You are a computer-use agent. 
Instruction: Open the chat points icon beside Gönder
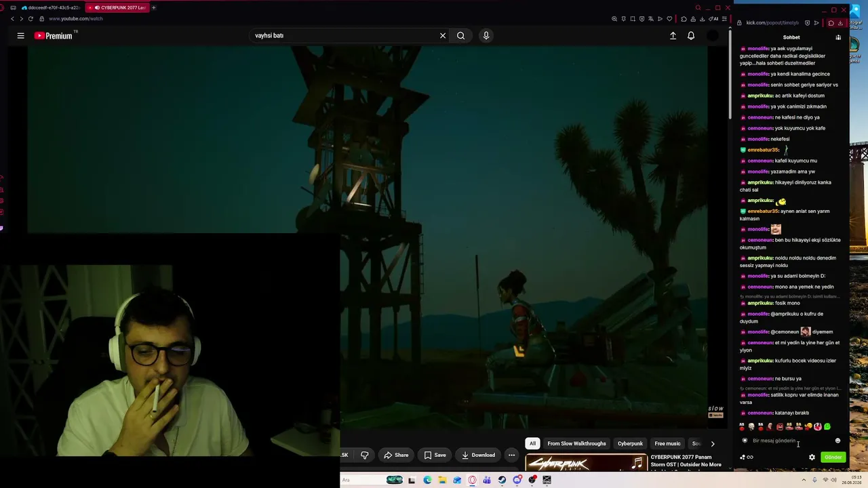tap(746, 457)
